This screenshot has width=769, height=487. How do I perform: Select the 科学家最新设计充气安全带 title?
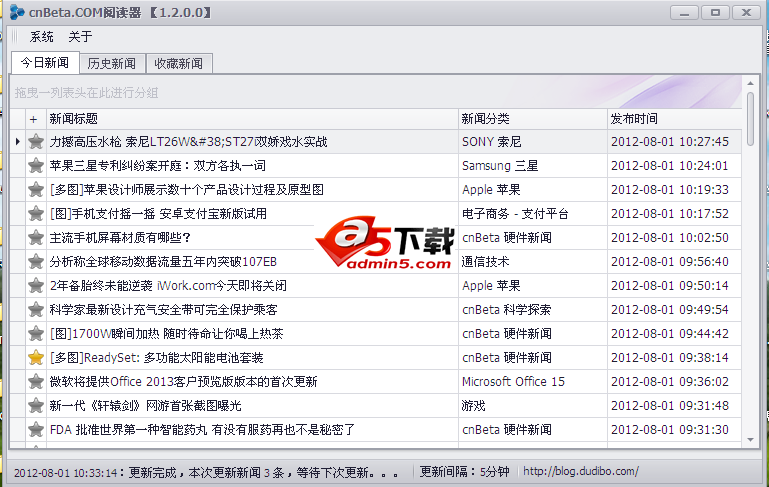click(164, 310)
